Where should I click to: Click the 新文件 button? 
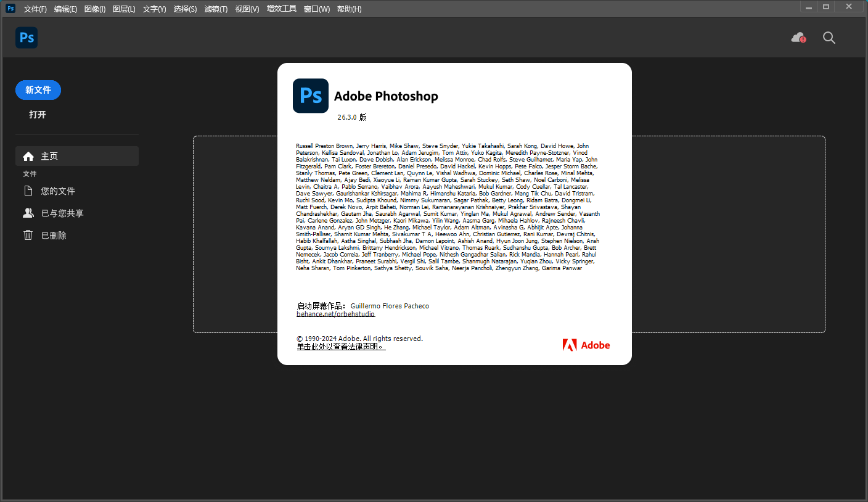coord(38,90)
